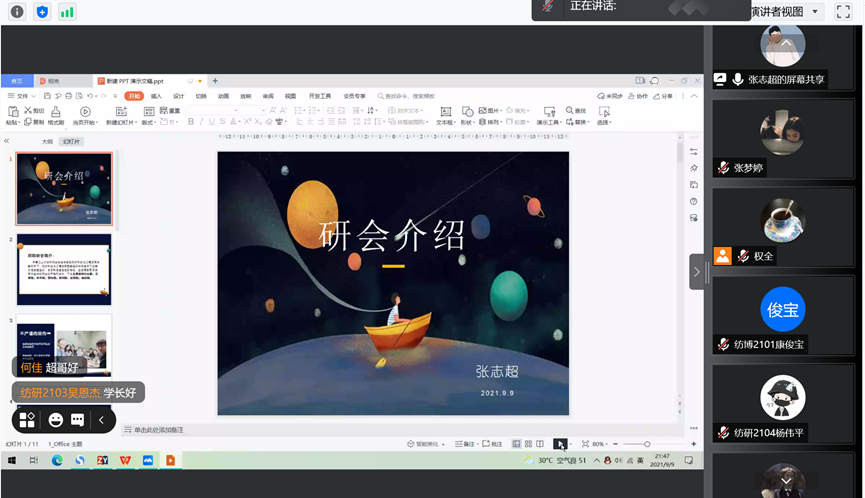Collapse the chat toolbar with the left chevron
865x498 pixels.
[101, 420]
